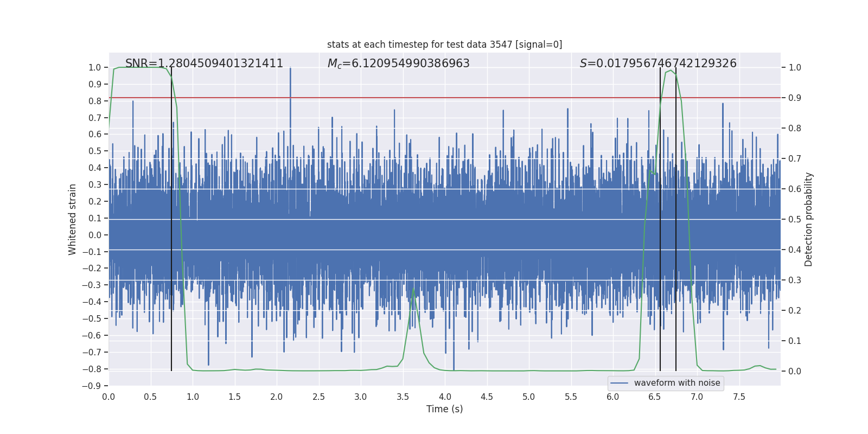The width and height of the screenshot is (868, 434).
Task: Click the 'Detection probability' right axis label
Action: 808,219
